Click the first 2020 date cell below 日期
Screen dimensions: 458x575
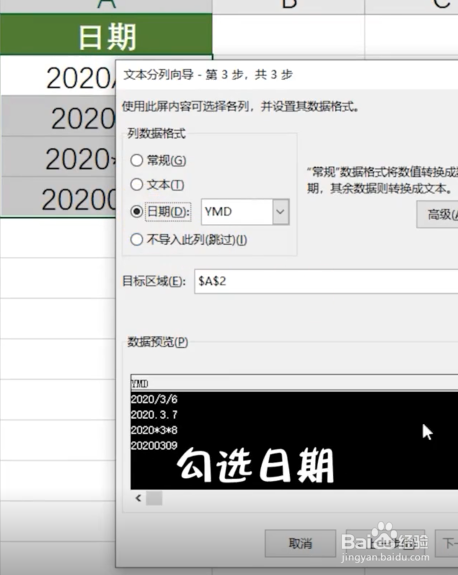pos(58,76)
